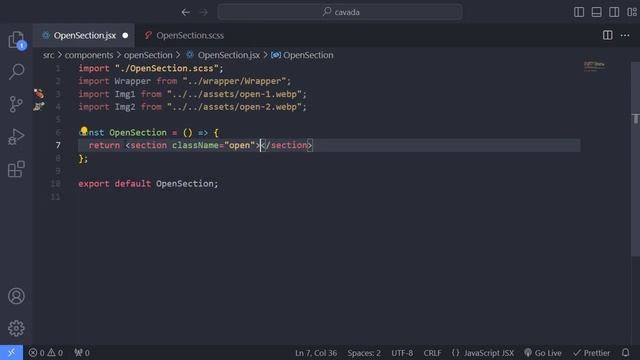Toggle the secondary side bar layout icon

(614, 12)
